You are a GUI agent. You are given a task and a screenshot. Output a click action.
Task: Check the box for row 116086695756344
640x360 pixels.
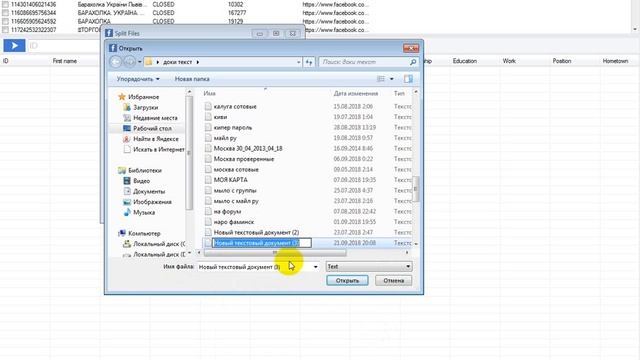pos(5,13)
